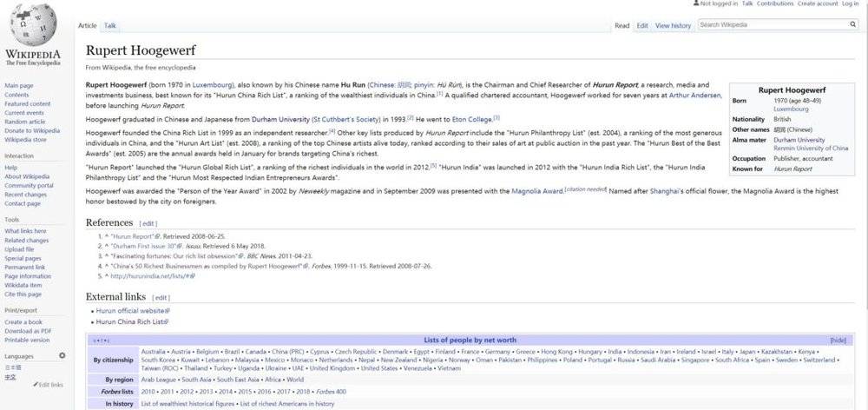
Task: Click the 2018 Forbes list link
Action: pyautogui.click(x=303, y=392)
